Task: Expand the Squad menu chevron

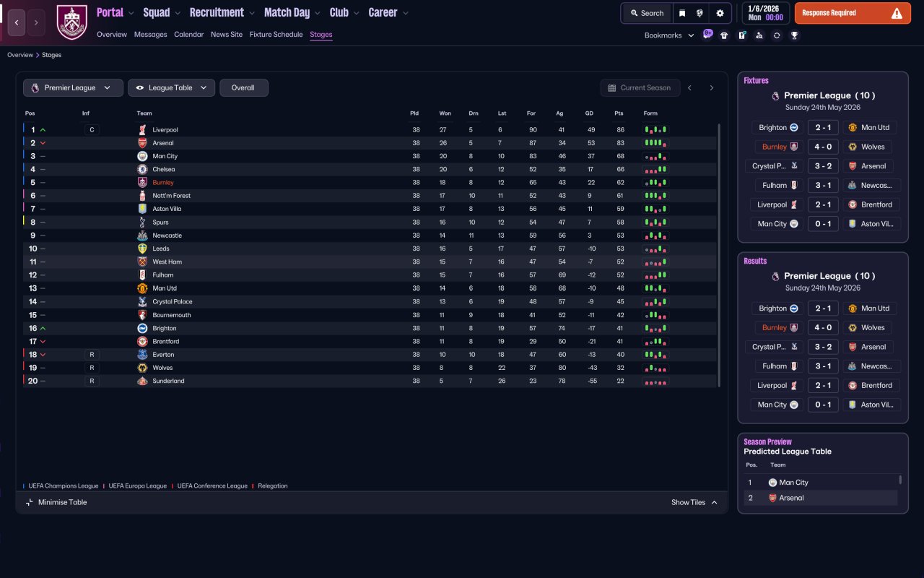Action: pos(177,13)
